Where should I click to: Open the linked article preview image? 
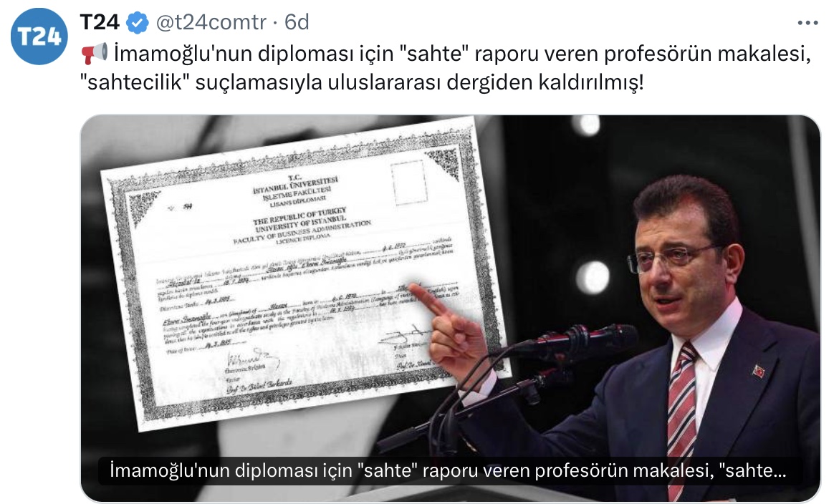coord(450,309)
